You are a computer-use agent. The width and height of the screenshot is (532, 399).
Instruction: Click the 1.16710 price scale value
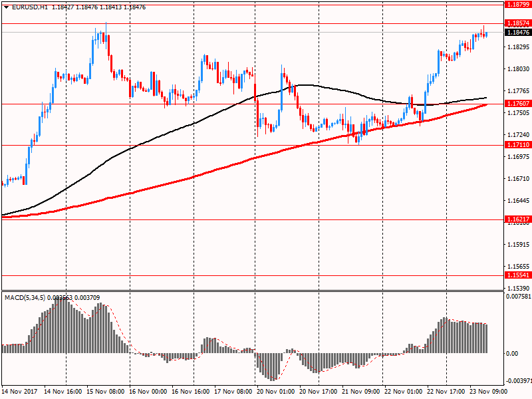(519, 179)
